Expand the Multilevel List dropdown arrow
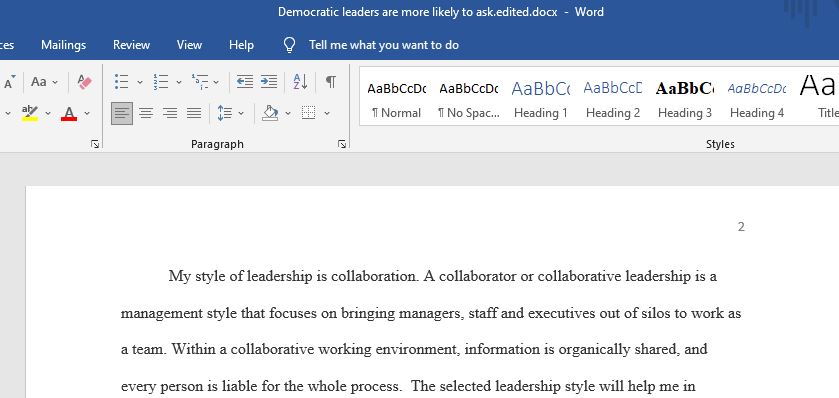 click(x=216, y=82)
